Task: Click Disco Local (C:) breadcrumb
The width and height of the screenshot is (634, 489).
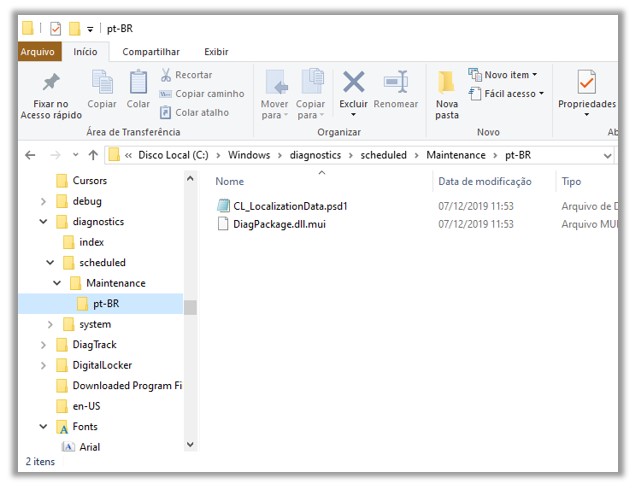Action: [173, 155]
